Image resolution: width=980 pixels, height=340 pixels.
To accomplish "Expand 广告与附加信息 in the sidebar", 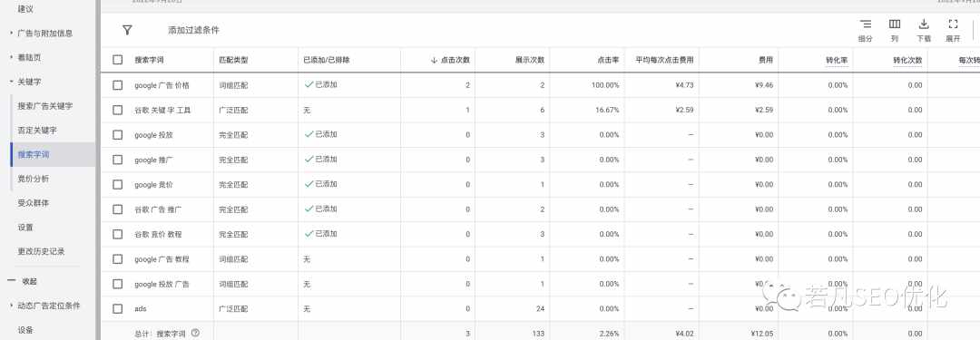I will [x=12, y=34].
